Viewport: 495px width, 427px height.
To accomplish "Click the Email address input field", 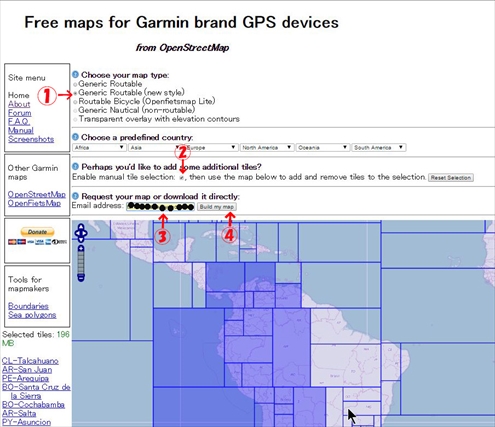I will pyautogui.click(x=160, y=207).
